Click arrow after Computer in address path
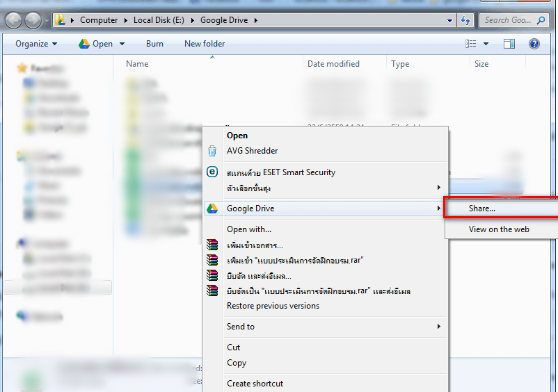The width and height of the screenshot is (558, 392). (x=126, y=20)
